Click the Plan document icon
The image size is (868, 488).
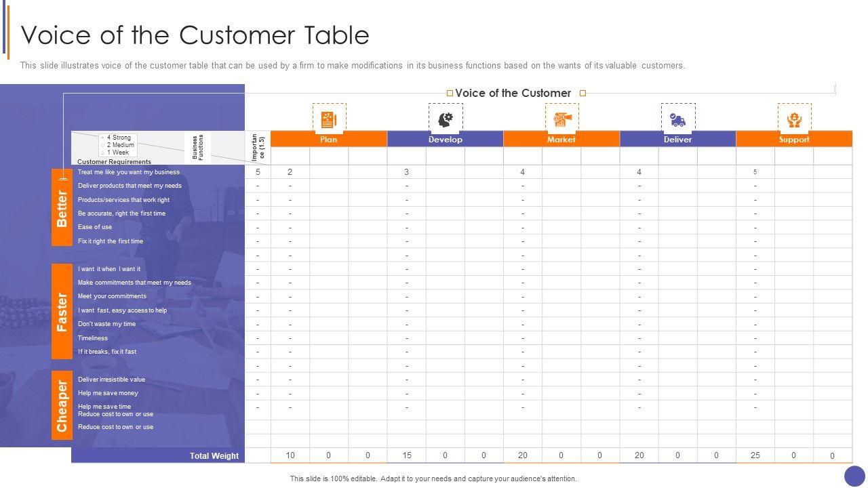[x=329, y=119]
